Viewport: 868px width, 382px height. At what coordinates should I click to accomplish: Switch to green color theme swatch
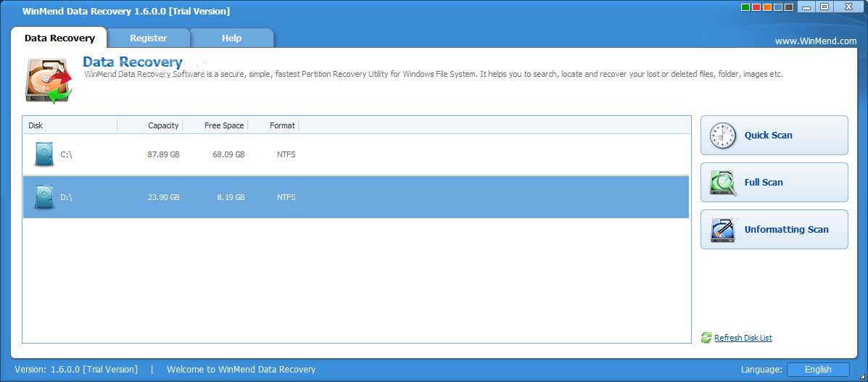[x=745, y=8]
